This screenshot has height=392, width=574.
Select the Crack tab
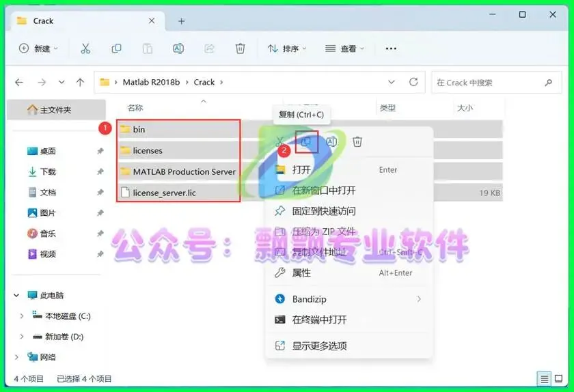click(x=87, y=21)
